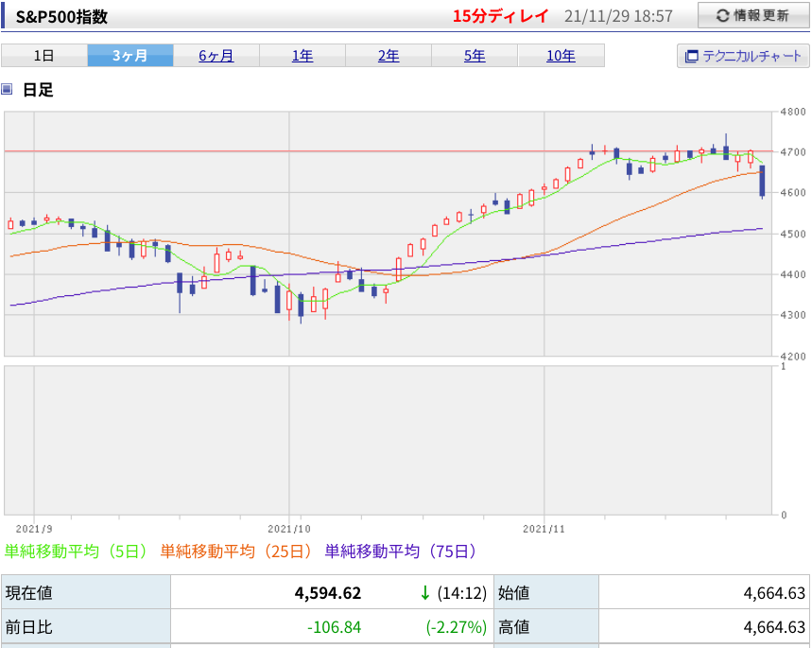This screenshot has height=648, width=812.
Task: Click the refresh arrow icon in 情報更新
Action: click(723, 16)
